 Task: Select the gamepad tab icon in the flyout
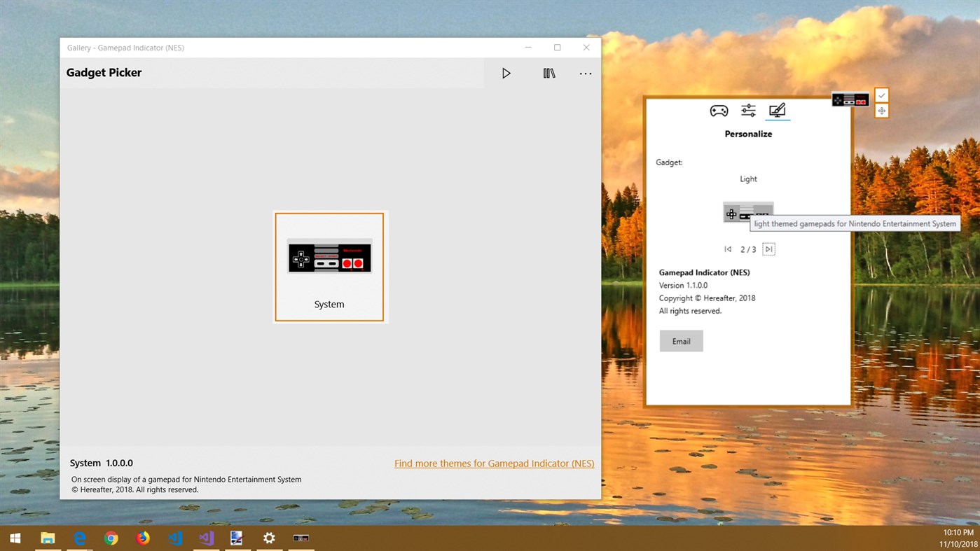[x=719, y=110]
